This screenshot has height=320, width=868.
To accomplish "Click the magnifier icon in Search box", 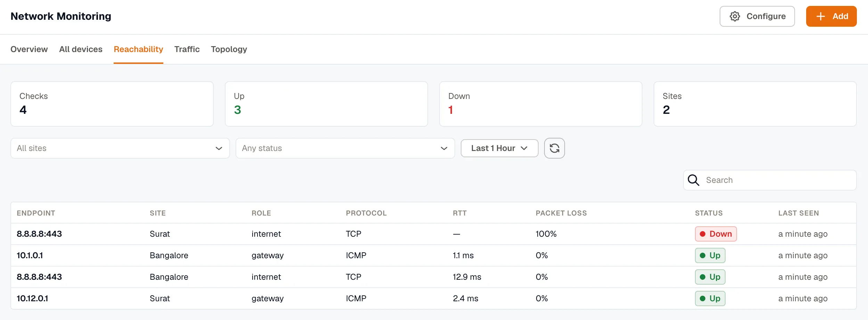I will pyautogui.click(x=694, y=180).
